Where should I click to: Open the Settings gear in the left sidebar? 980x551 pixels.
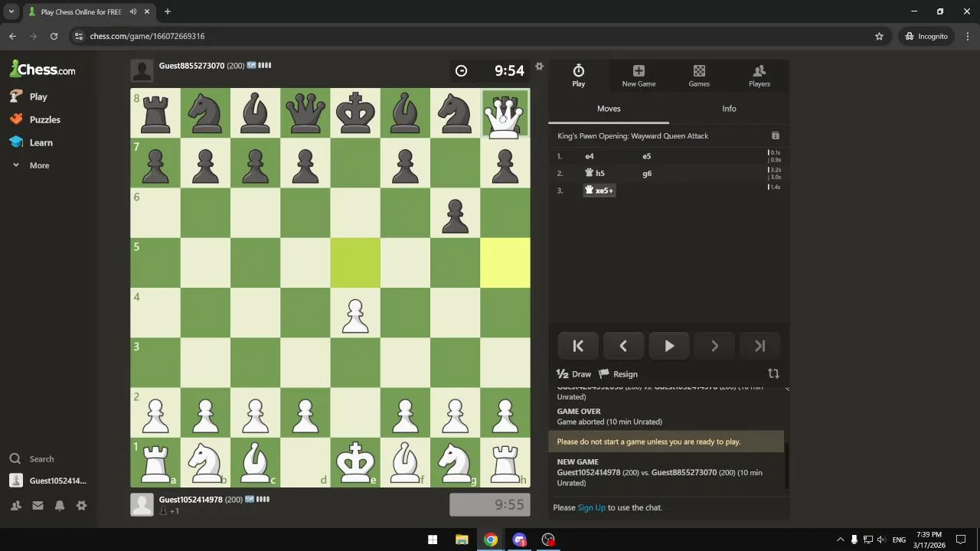point(81,505)
